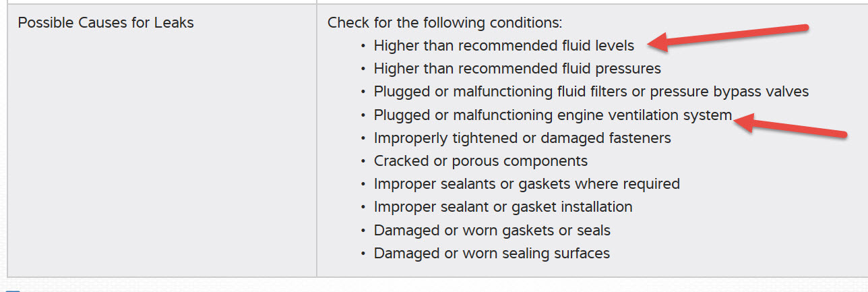Click 'Improperly tightened or damaged fasteners' item

click(x=522, y=138)
